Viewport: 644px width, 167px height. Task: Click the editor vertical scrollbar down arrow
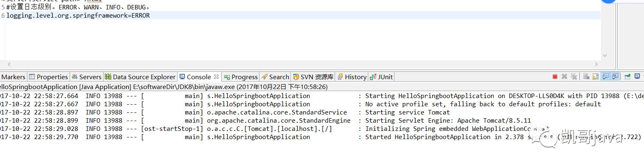pos(605,55)
